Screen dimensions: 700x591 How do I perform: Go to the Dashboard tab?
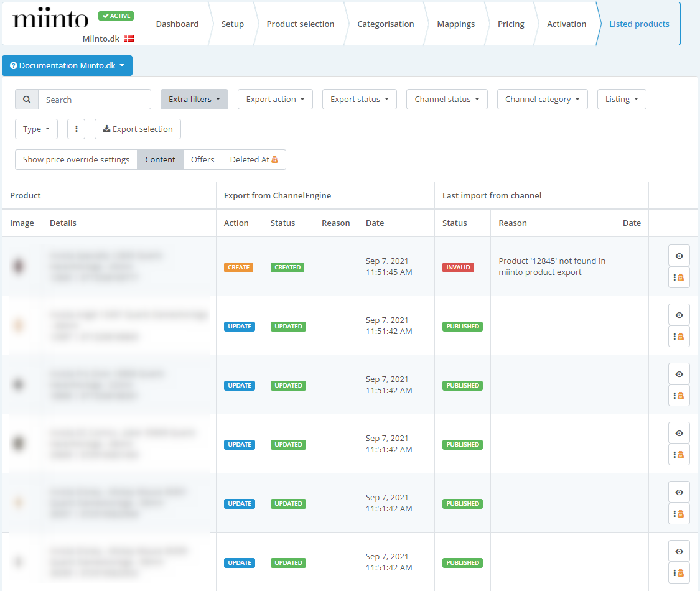(x=177, y=24)
